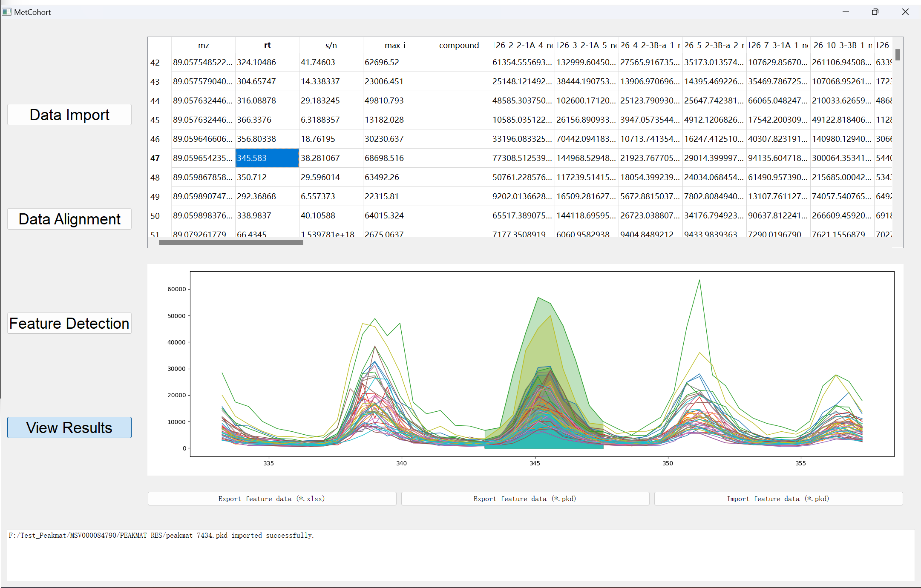Click max_i cell 22315.81 in row 49
Viewport: 921px width, 588px height.
(x=395, y=196)
